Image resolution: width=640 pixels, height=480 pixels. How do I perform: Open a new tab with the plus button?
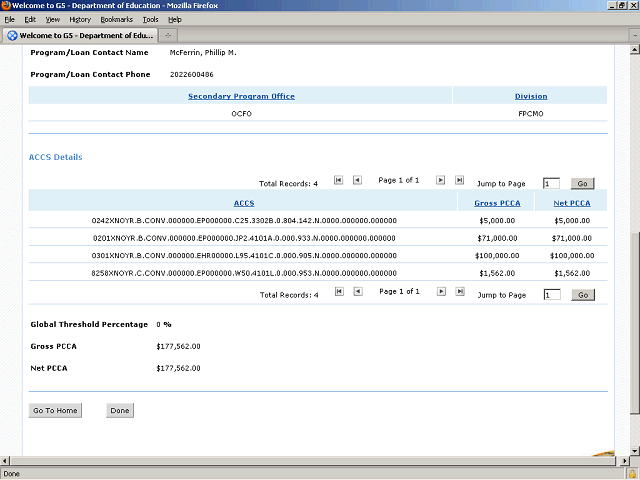168,35
